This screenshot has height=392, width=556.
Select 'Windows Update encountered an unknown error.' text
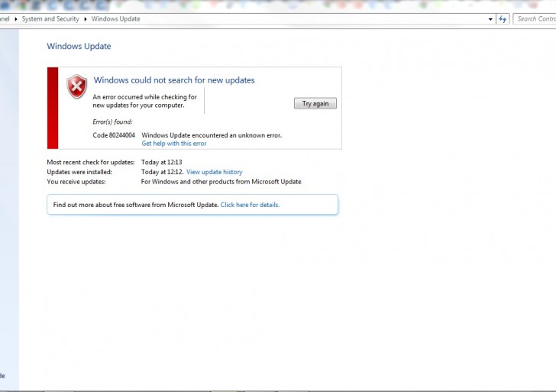(212, 135)
